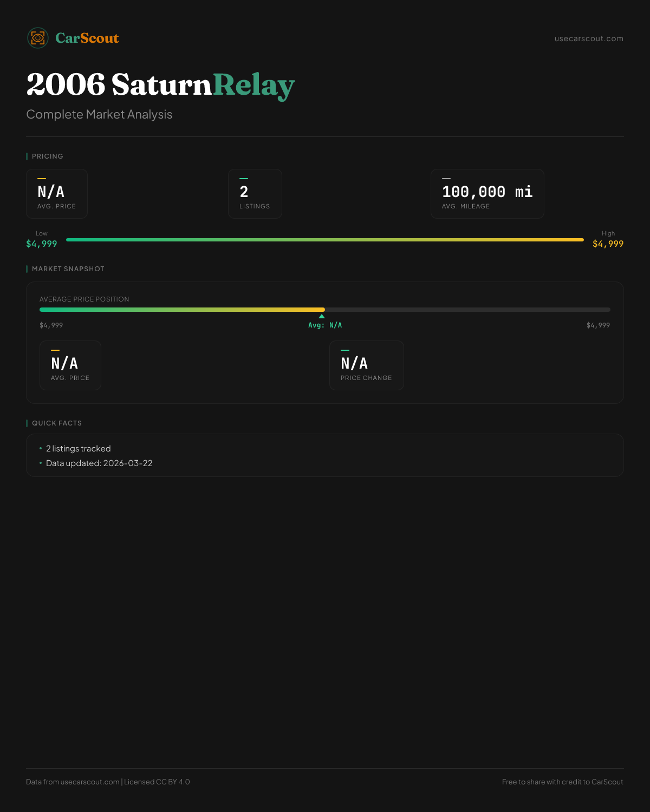Click the High $4,999 price label
This screenshot has height=812, width=650.
pyautogui.click(x=608, y=244)
